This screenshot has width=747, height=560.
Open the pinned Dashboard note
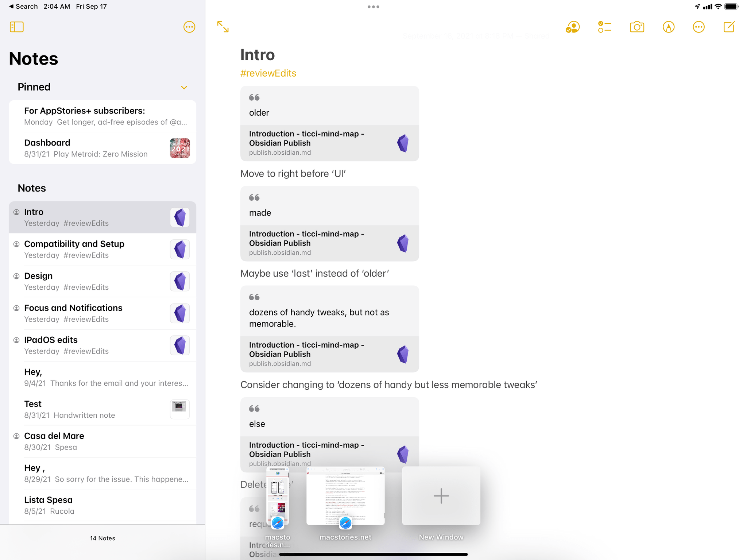click(x=102, y=148)
